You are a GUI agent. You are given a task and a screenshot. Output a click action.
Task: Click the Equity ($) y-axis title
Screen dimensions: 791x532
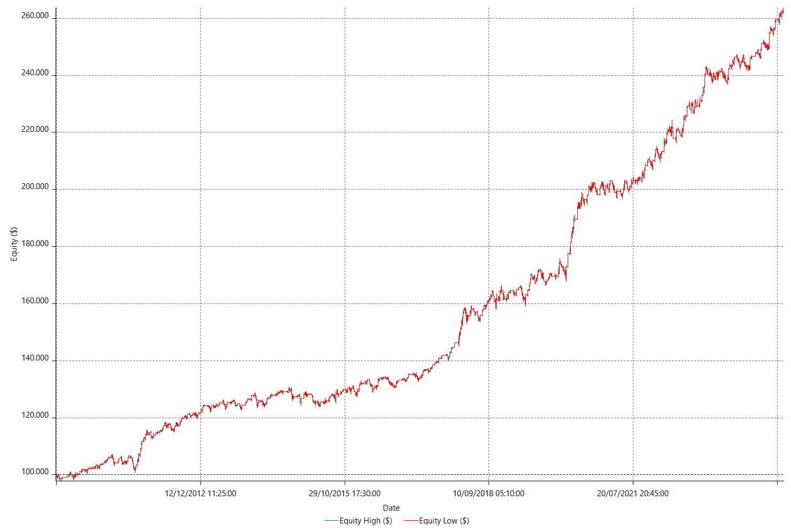(x=14, y=244)
